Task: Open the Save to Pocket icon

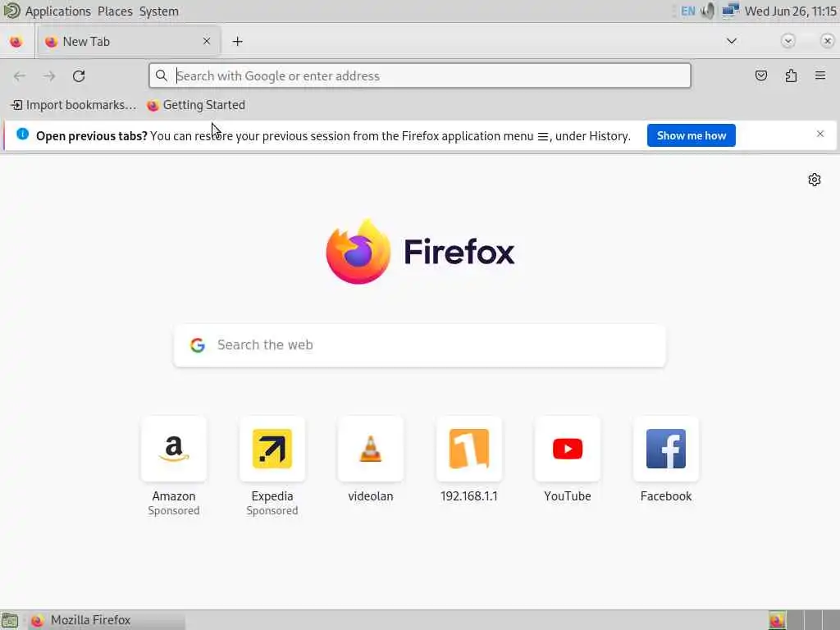Action: tap(760, 75)
